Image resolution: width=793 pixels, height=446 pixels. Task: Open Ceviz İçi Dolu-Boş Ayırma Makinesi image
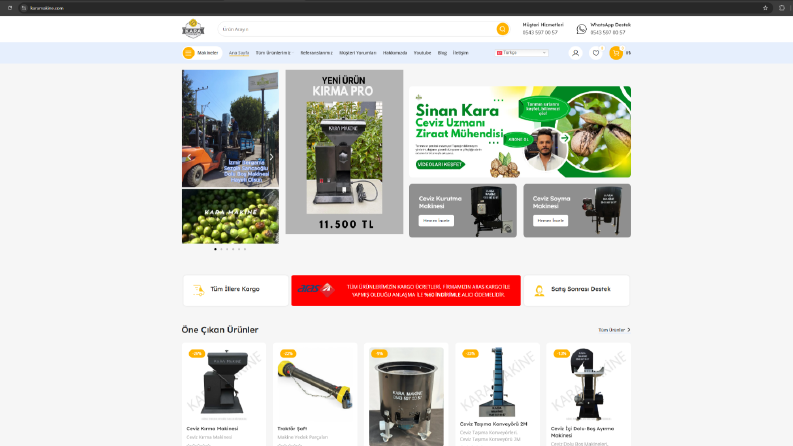588,384
